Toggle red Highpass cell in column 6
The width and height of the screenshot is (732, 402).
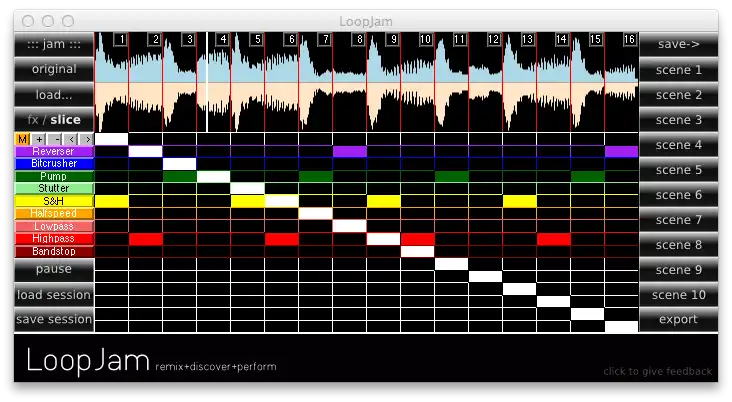(x=282, y=239)
